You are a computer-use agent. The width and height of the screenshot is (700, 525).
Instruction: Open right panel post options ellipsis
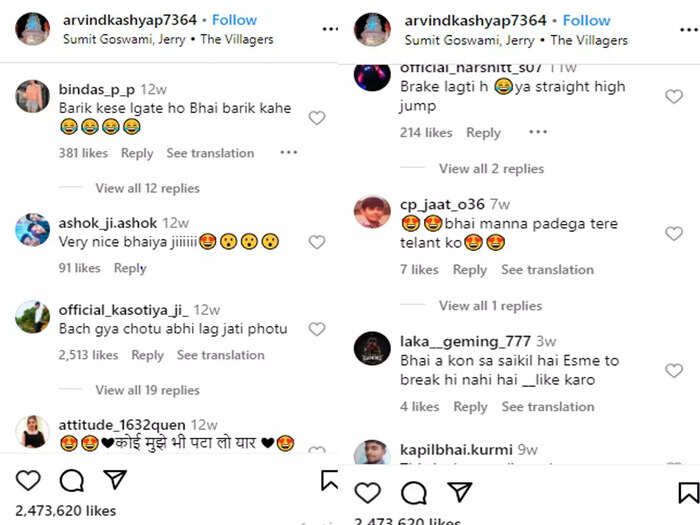[688, 30]
